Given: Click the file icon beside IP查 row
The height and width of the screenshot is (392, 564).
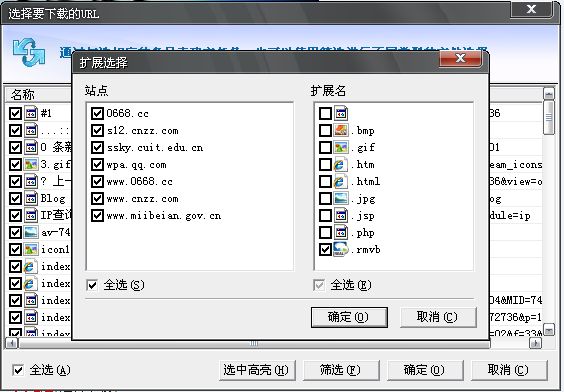Looking at the screenshot, I should click(31, 215).
